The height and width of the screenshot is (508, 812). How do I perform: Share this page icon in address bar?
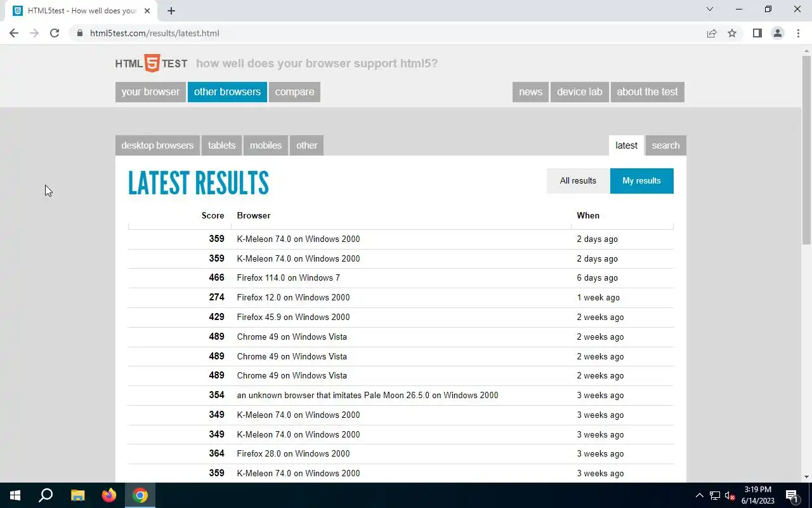point(712,33)
